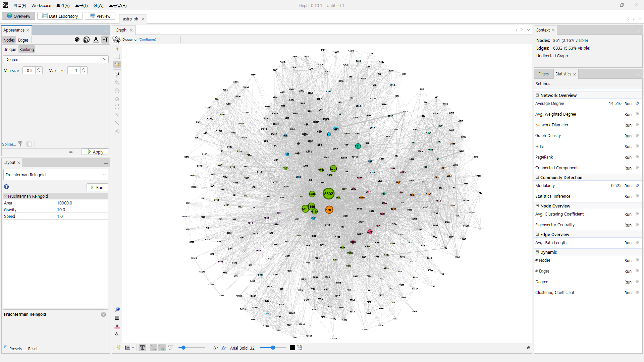Open the Workspace menu
Viewport: 644px width, 362px height.
point(41,5)
